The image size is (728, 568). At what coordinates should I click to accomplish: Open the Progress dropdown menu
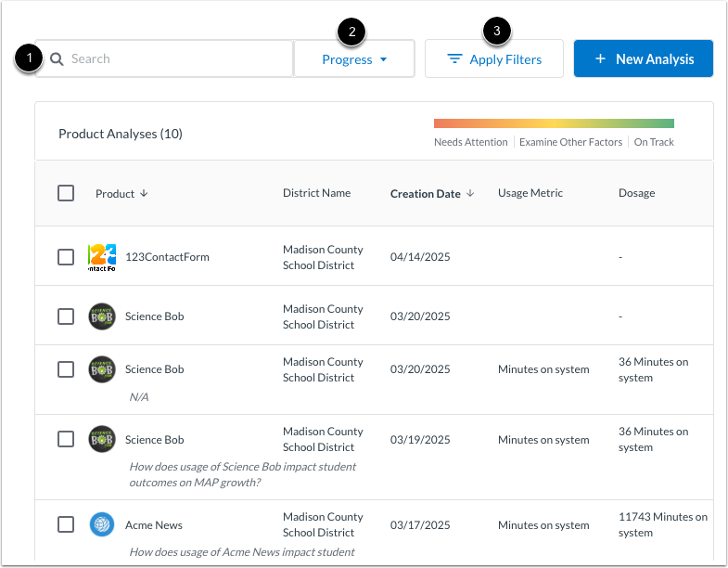354,59
